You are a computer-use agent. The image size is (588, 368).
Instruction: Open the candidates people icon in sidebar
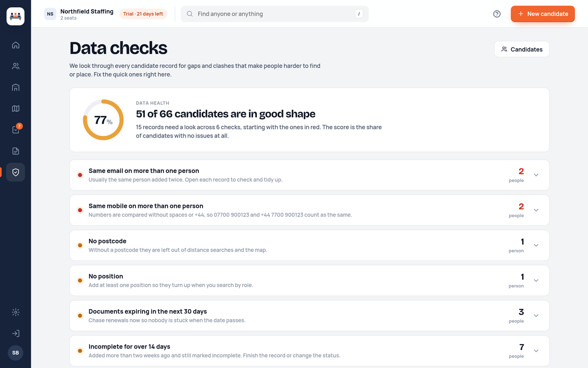[16, 66]
